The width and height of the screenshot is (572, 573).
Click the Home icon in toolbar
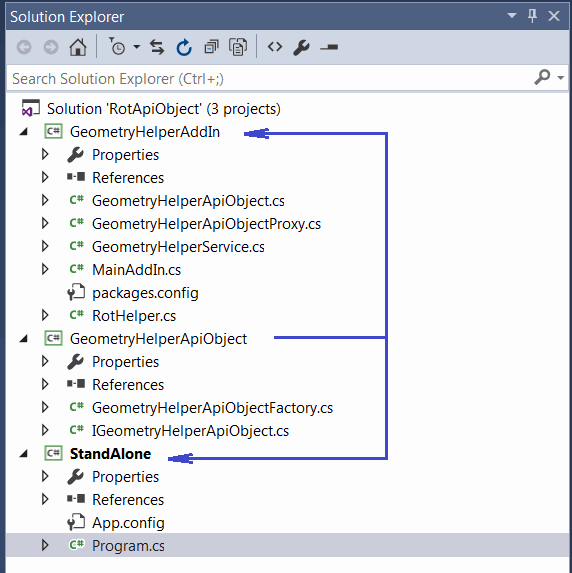point(78,47)
